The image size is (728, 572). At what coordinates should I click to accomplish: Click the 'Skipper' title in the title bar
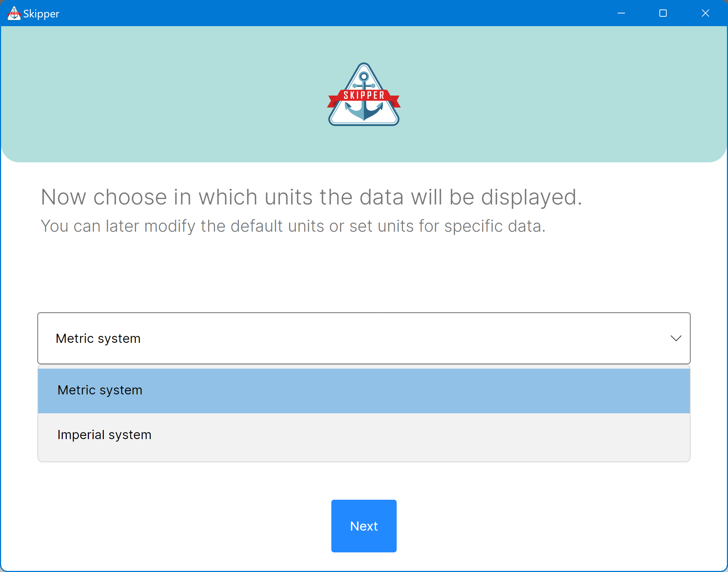[41, 14]
